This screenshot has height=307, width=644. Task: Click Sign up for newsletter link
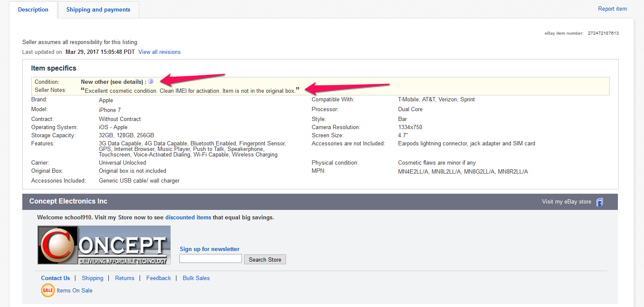click(x=209, y=249)
